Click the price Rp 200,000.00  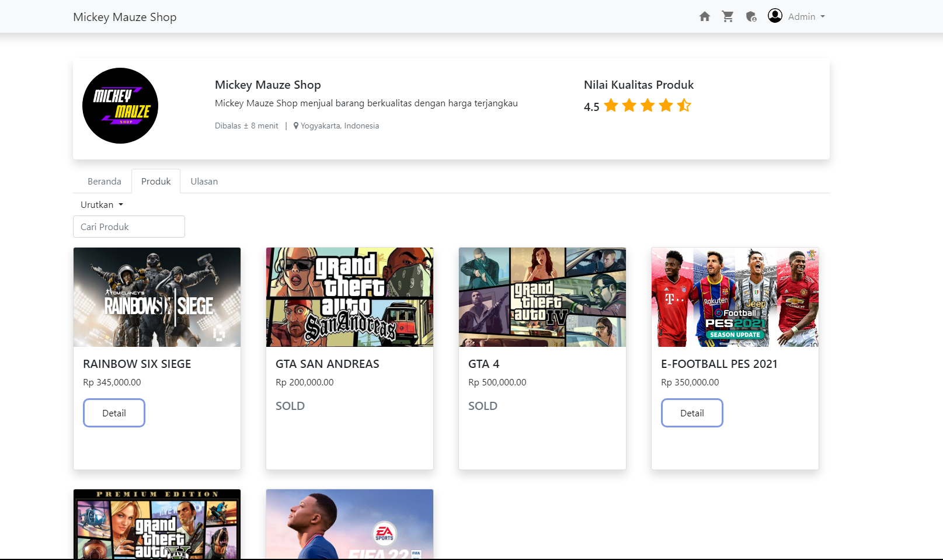305,382
